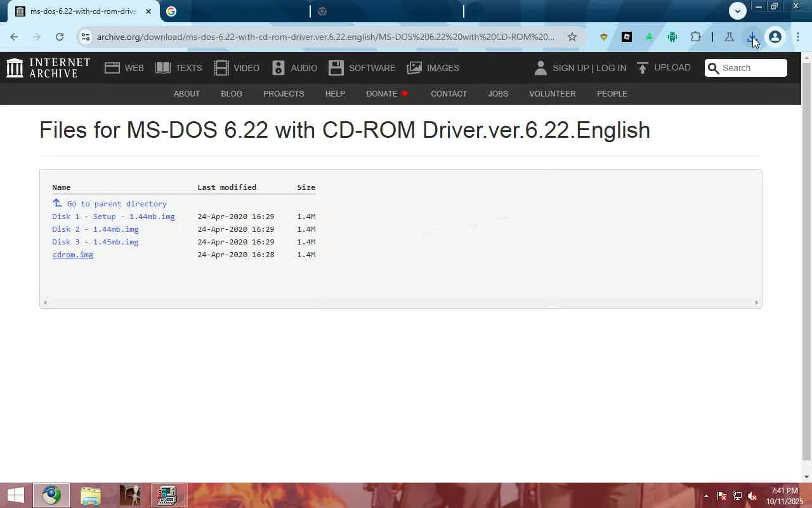Click the Roblox extension icon
Viewport: 812px width, 508px height.
[x=627, y=37]
